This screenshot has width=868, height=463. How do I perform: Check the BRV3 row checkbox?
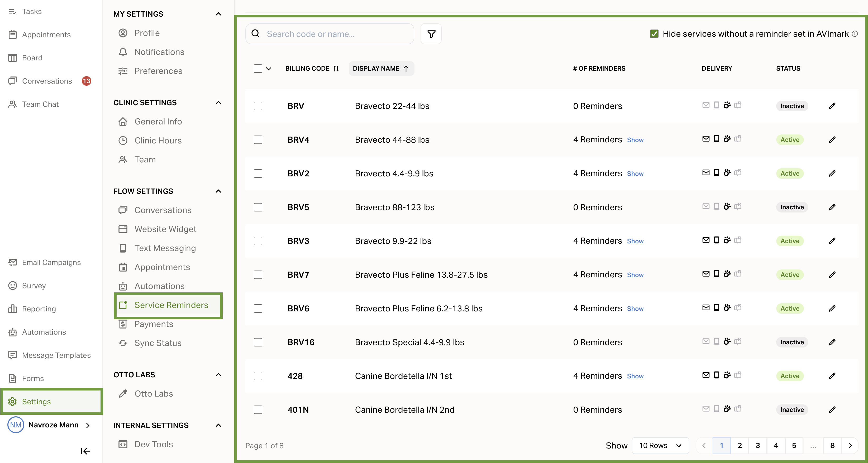pos(258,241)
